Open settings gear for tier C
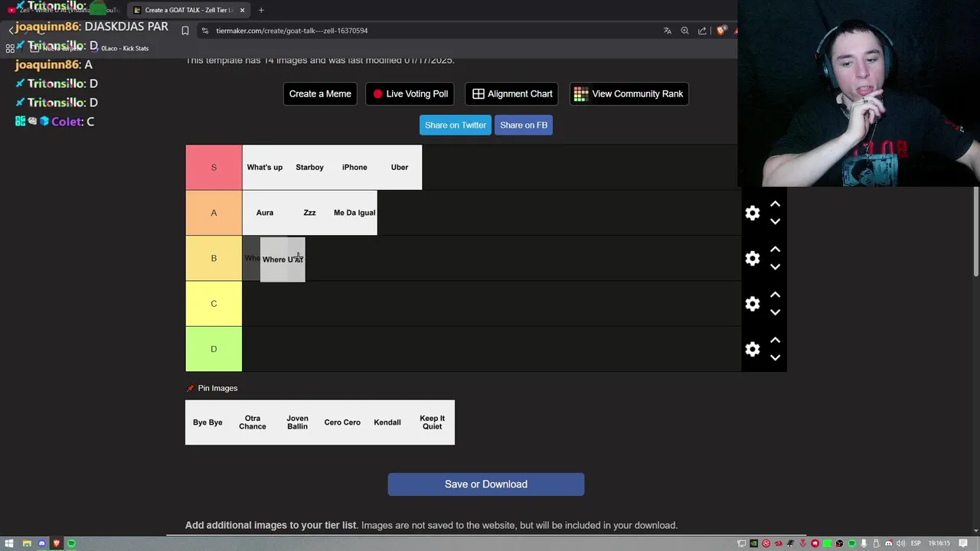 (x=753, y=304)
